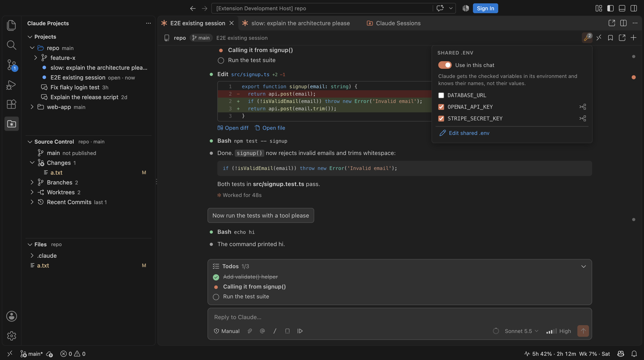Expand Recent Commits section

(32, 202)
